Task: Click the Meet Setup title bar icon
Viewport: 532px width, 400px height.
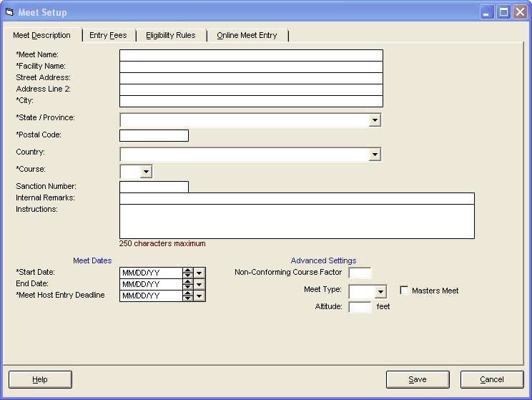Action: click(9, 11)
